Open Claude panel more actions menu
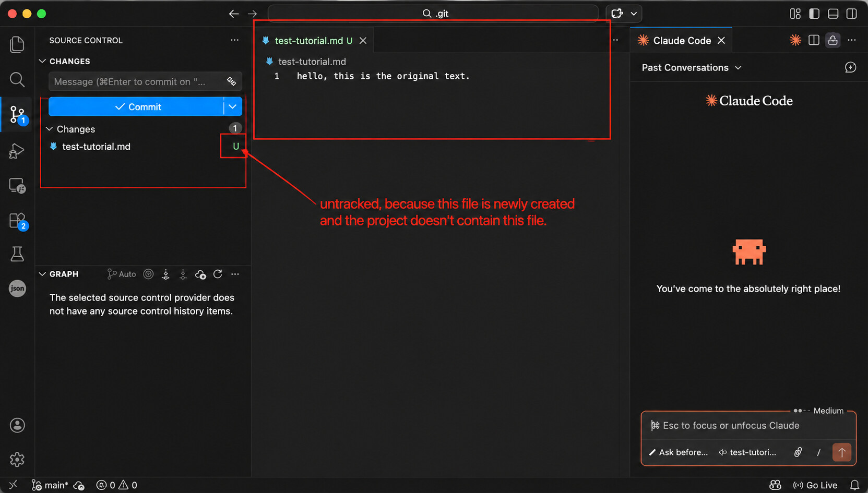The image size is (868, 493). click(852, 40)
